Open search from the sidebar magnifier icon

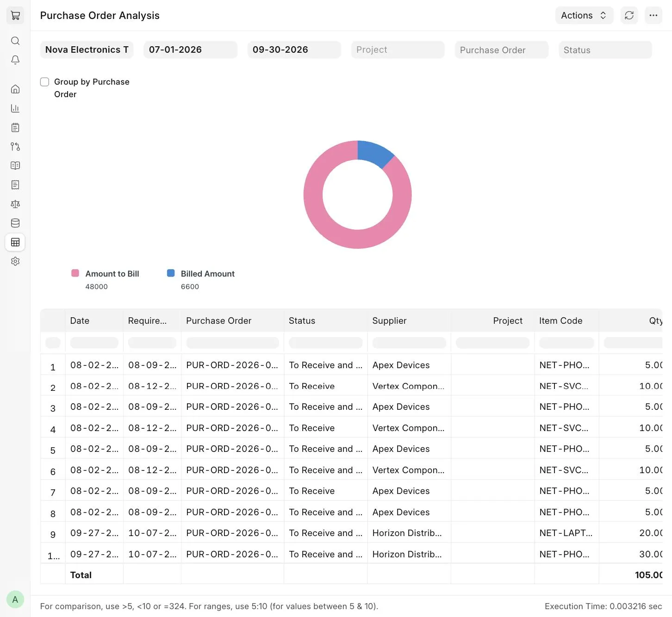tap(15, 41)
